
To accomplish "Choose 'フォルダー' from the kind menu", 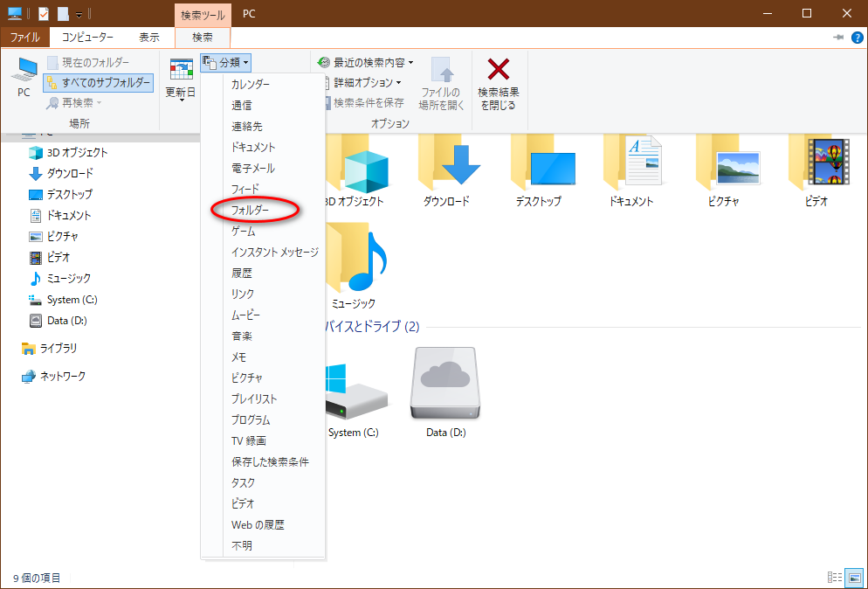I will (249, 211).
